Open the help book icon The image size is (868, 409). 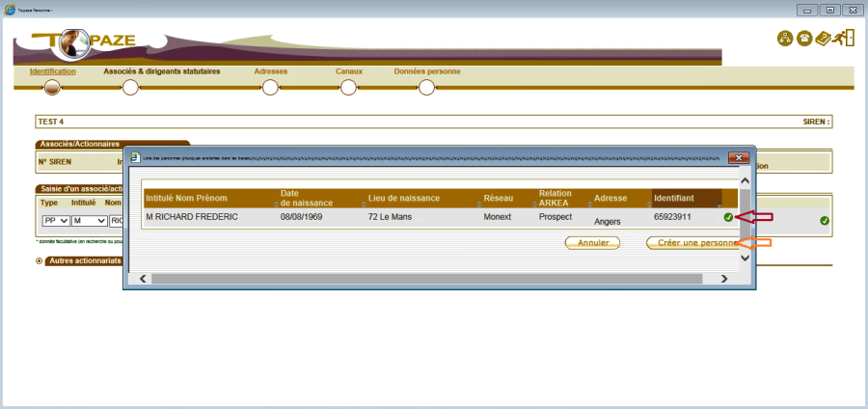coord(824,39)
